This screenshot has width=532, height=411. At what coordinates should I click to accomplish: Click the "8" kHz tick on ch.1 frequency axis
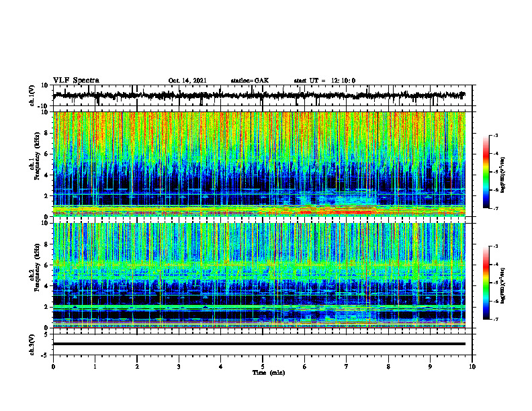tap(47, 133)
